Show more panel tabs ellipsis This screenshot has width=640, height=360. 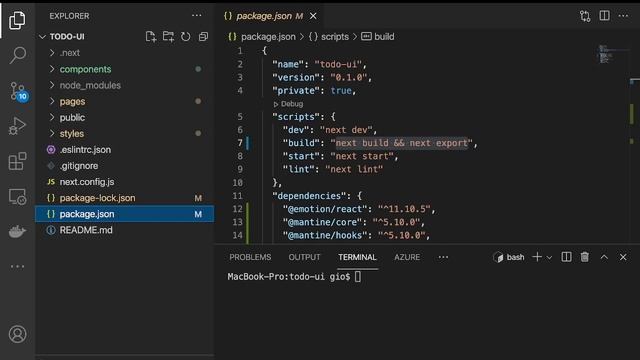(x=443, y=257)
